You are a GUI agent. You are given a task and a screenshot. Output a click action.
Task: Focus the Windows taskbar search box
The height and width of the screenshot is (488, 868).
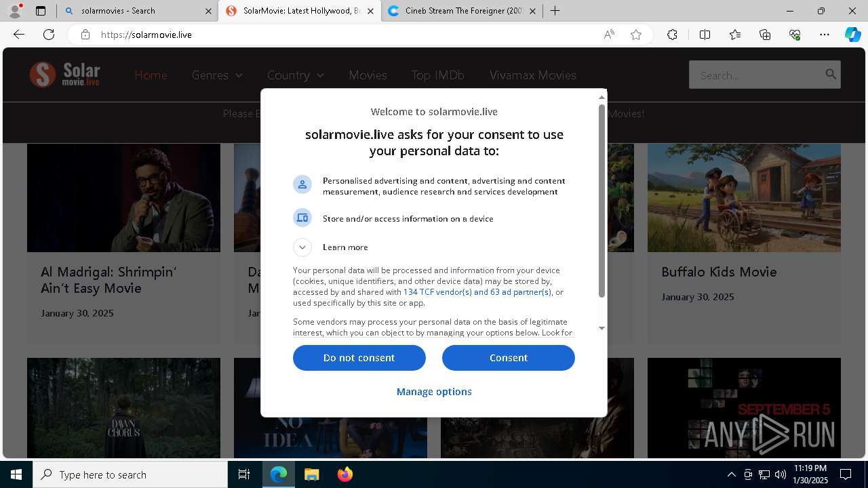point(130,474)
